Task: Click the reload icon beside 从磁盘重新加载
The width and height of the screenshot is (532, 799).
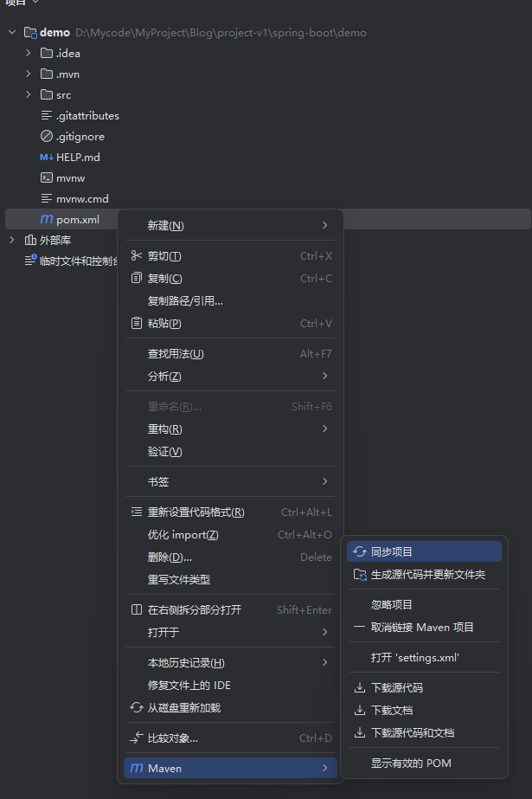Action: [x=136, y=708]
